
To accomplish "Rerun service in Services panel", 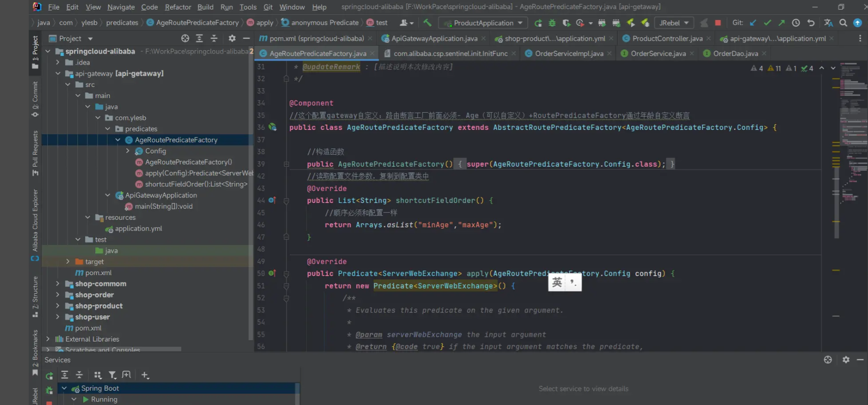I will pos(49,375).
